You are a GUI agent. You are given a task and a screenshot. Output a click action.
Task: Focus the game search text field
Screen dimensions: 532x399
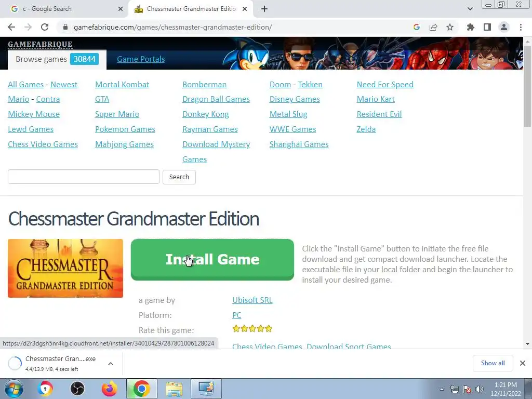(x=84, y=177)
